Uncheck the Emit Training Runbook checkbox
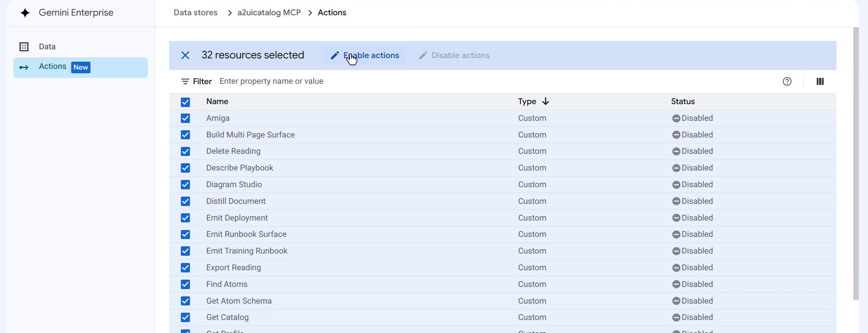868x333 pixels. (185, 251)
